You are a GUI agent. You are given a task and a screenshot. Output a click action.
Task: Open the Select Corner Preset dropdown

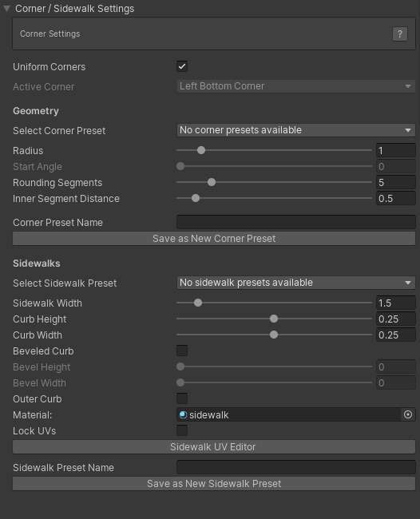pos(296,130)
